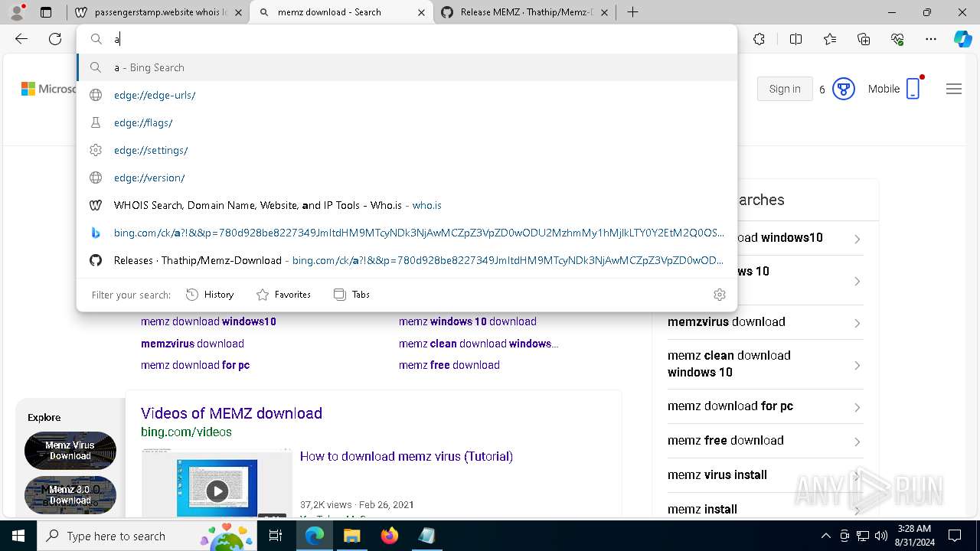Close the memz download Search tab
Image resolution: width=980 pixels, height=551 pixels.
click(x=421, y=12)
